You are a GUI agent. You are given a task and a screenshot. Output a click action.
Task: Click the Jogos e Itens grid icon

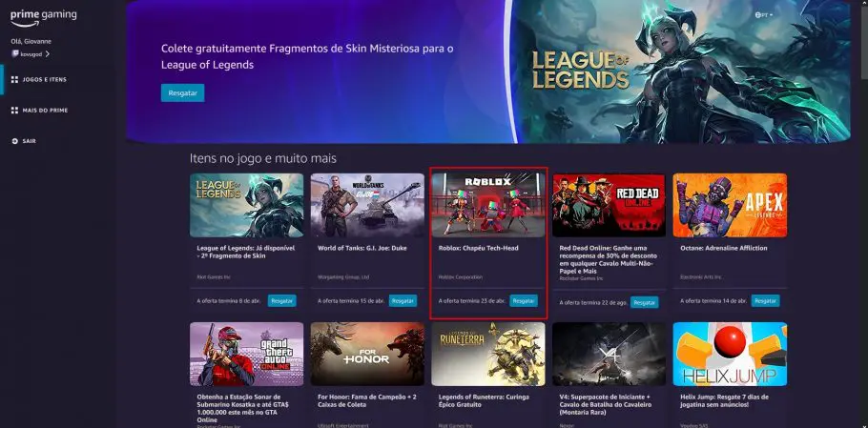[x=15, y=80]
